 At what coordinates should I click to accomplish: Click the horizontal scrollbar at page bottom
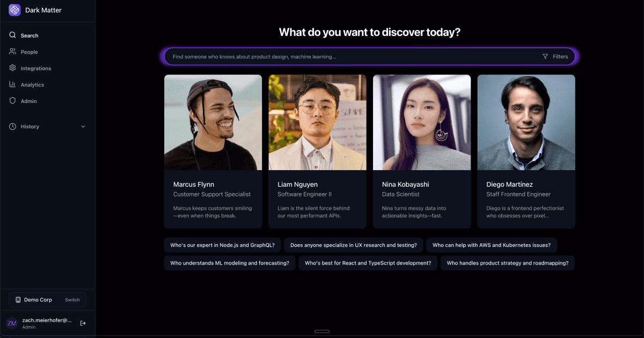(x=322, y=331)
